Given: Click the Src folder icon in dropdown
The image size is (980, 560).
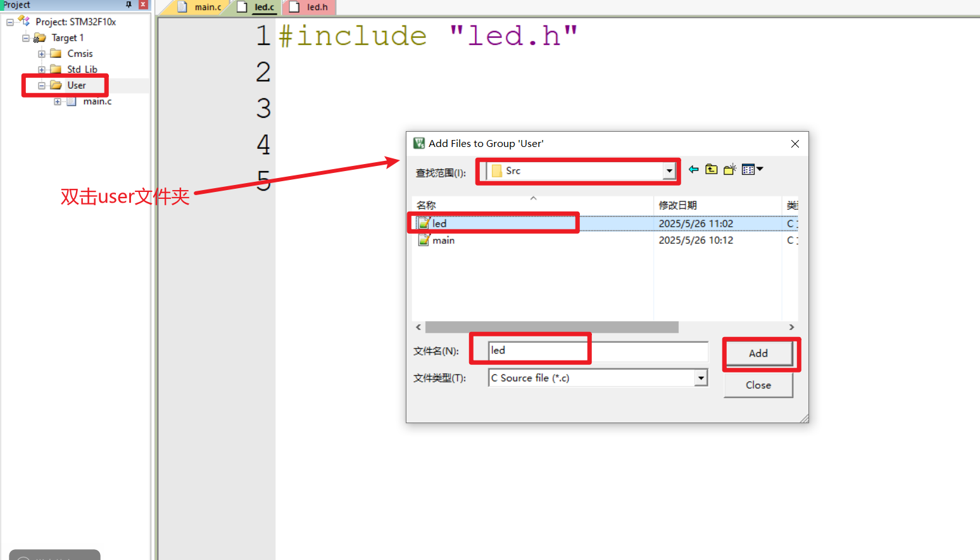Looking at the screenshot, I should click(x=497, y=171).
